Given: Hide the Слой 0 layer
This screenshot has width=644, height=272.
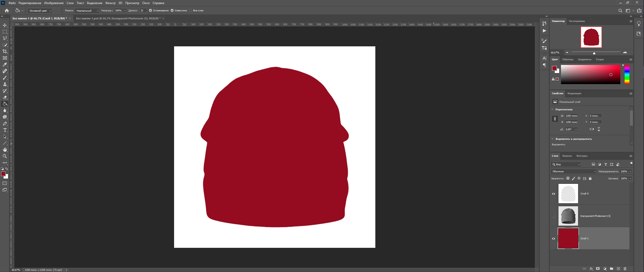Looking at the screenshot, I should click(x=553, y=194).
